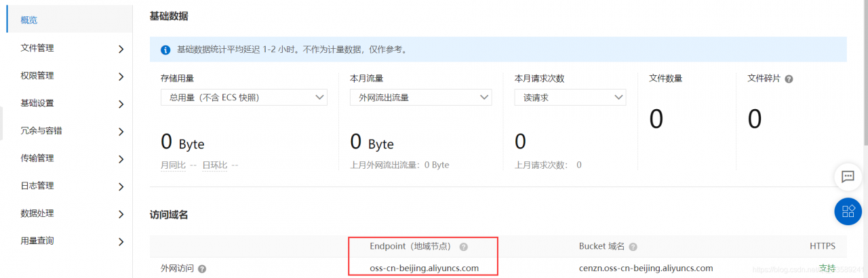
Task: Click the 基础数据 section heading
Action: (169, 16)
